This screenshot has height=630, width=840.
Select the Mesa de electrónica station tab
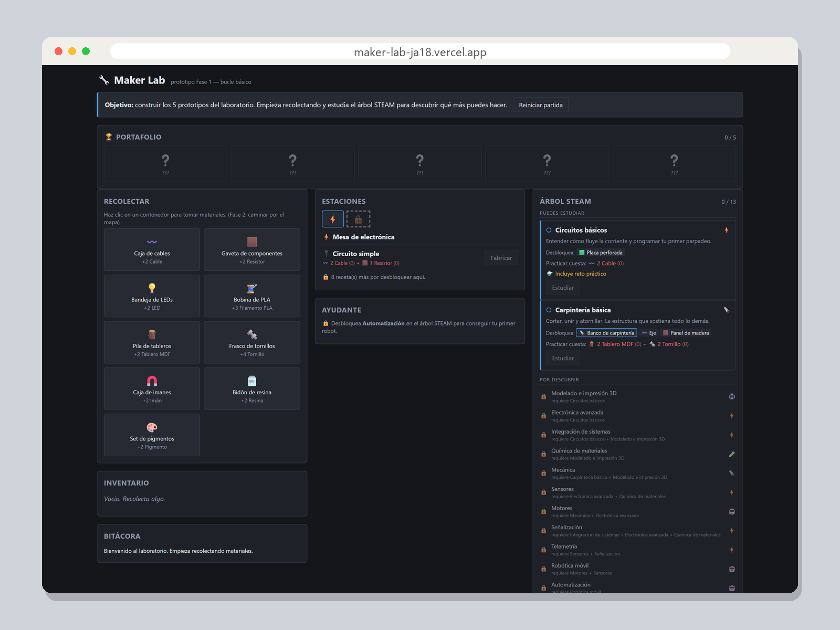pyautogui.click(x=333, y=219)
